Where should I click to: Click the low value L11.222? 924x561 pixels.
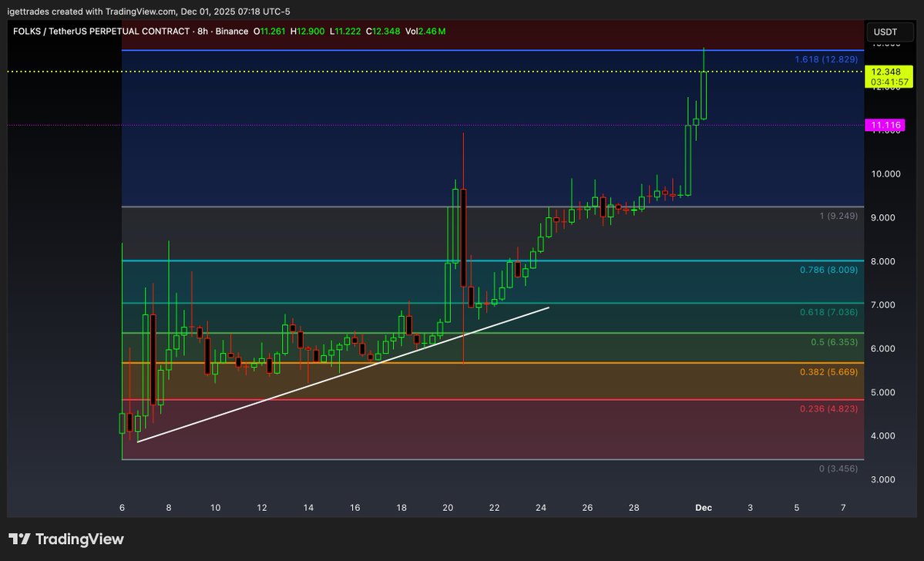pos(344,32)
